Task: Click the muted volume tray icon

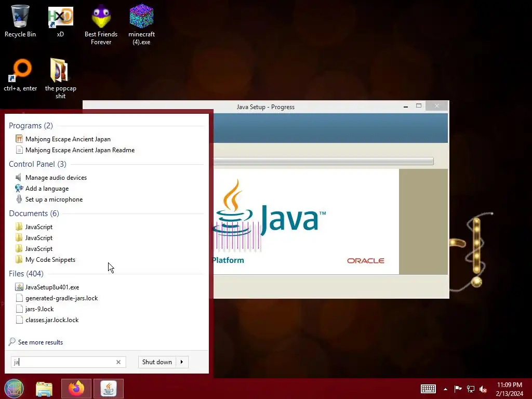Action: [484, 389]
